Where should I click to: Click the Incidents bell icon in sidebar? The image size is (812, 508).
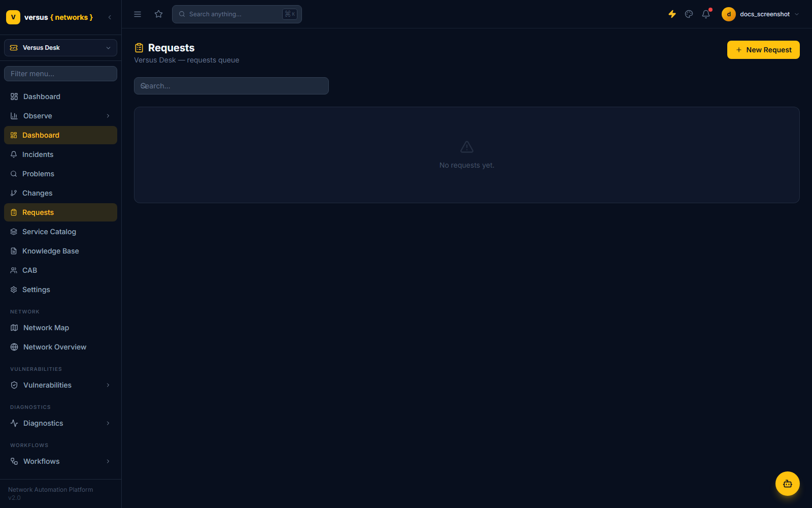[14, 154]
